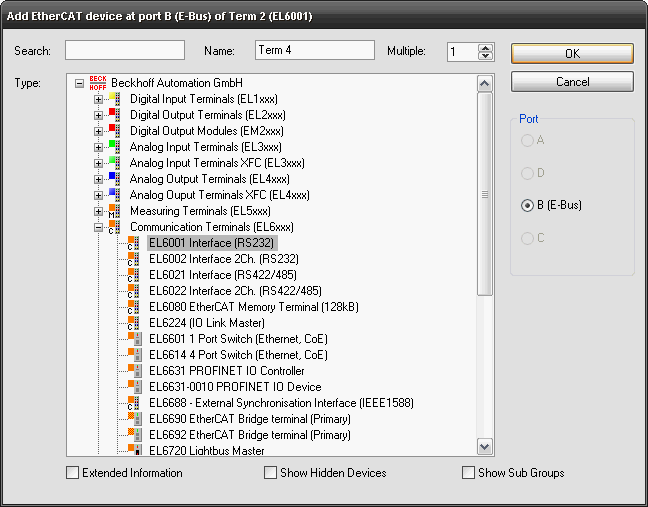Expand the Measuring Terminals (EL5xxx) node
The height and width of the screenshot is (507, 648).
click(98, 211)
